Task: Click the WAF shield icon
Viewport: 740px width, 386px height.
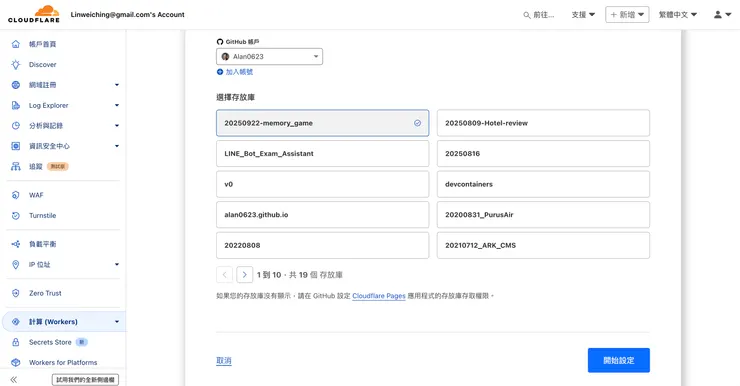Action: coord(16,195)
